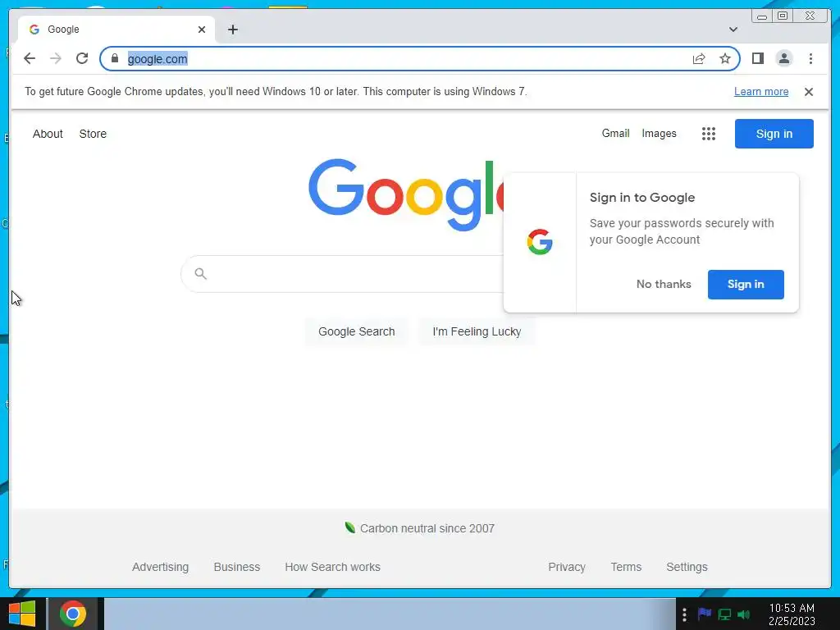Go back with the back arrow
Image resolution: width=840 pixels, height=630 pixels.
(30, 58)
